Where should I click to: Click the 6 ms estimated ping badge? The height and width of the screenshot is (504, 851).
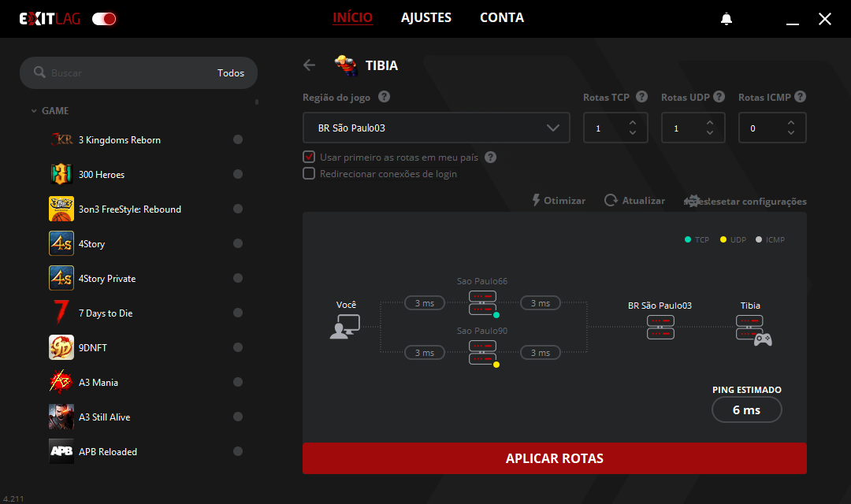coord(747,409)
